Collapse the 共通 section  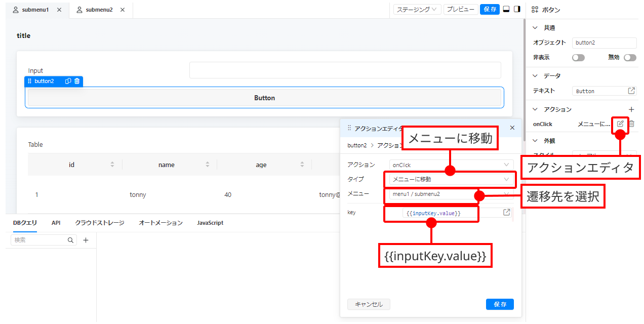pyautogui.click(x=535, y=28)
